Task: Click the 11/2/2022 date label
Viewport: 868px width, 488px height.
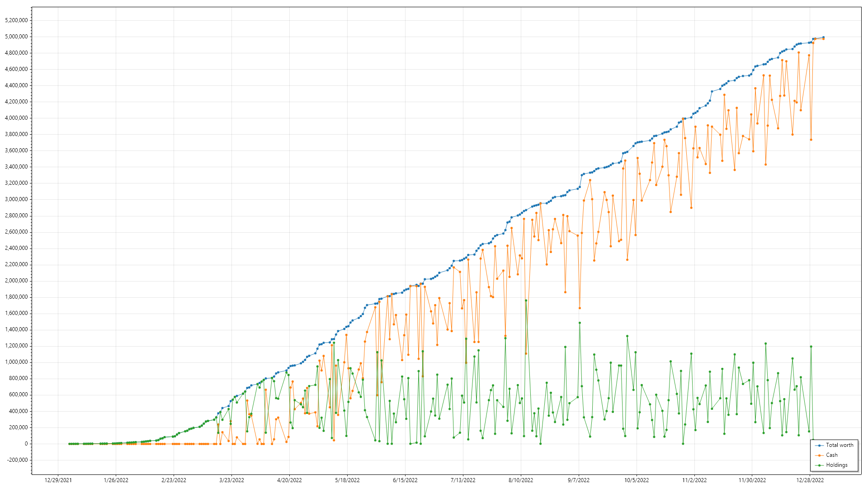Action: (x=695, y=480)
